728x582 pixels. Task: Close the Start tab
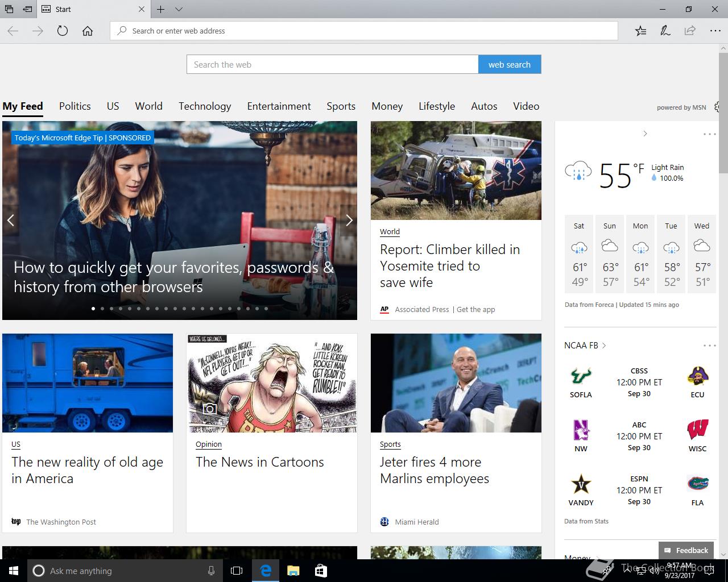point(142,9)
